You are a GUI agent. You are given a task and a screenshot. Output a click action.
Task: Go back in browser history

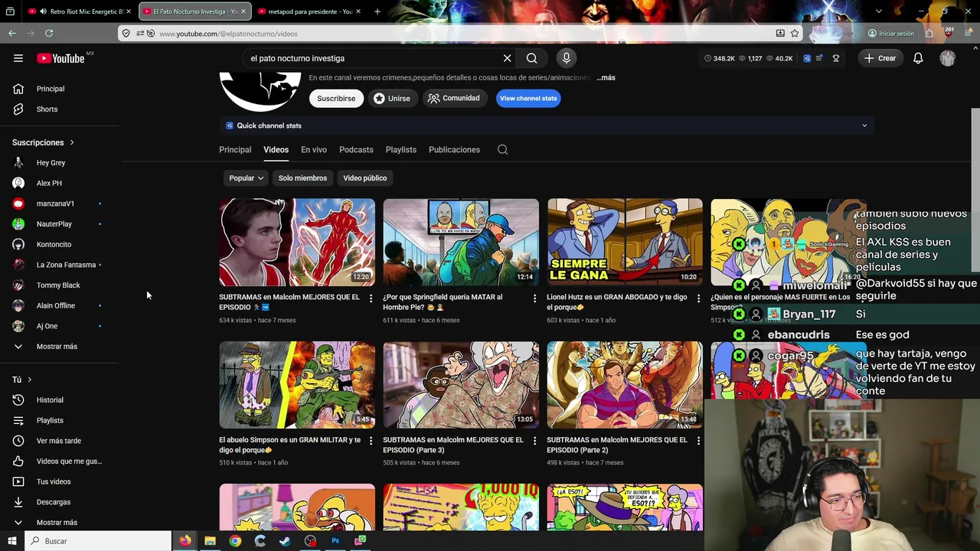coord(12,33)
